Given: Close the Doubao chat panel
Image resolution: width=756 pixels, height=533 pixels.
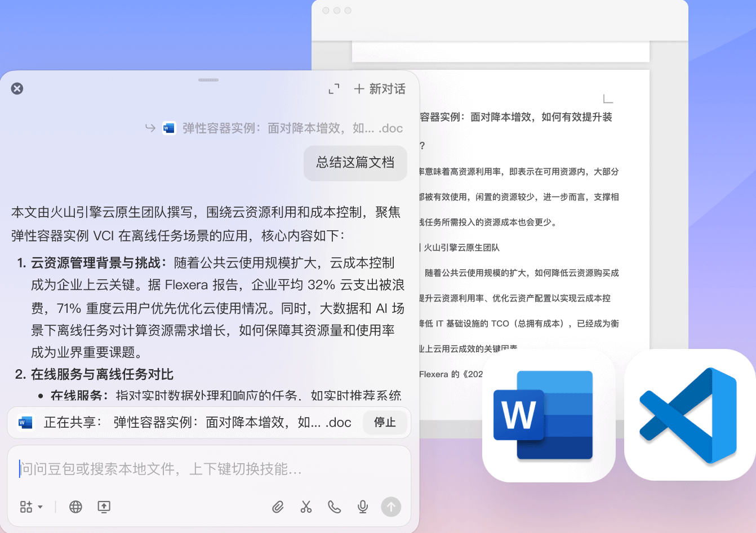Looking at the screenshot, I should coord(17,88).
